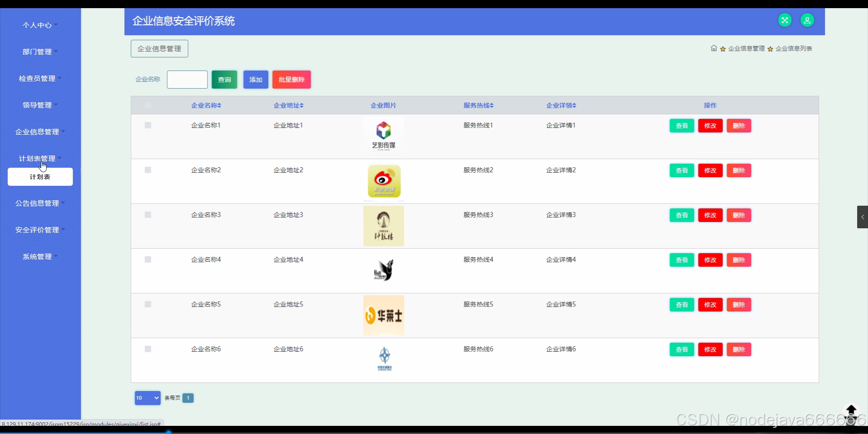The height and width of the screenshot is (434, 868).
Task: Click the 企业信息管理 tab button
Action: tap(160, 49)
